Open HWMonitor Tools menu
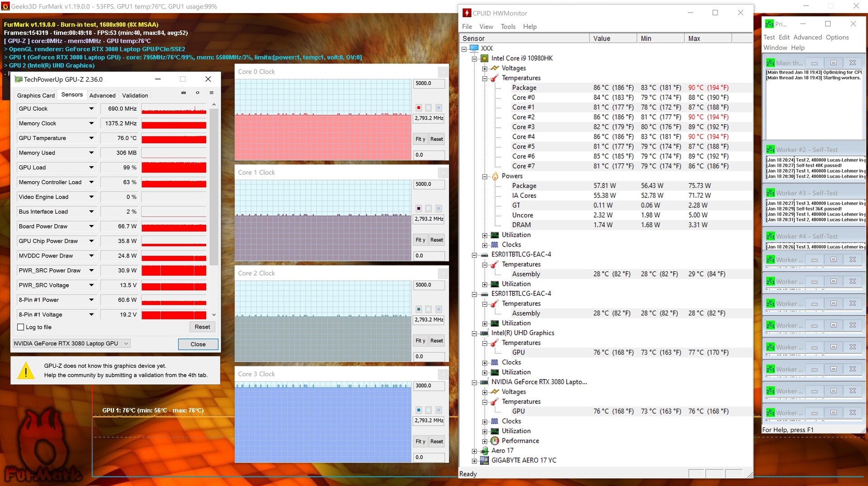 [508, 27]
